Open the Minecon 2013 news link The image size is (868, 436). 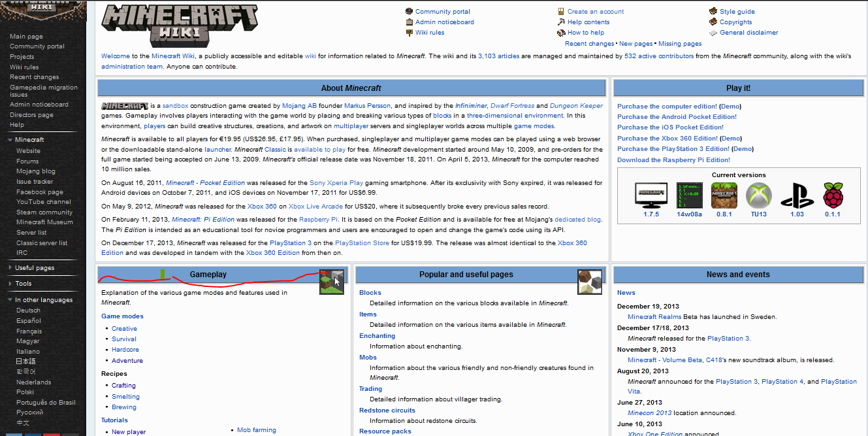(x=650, y=413)
